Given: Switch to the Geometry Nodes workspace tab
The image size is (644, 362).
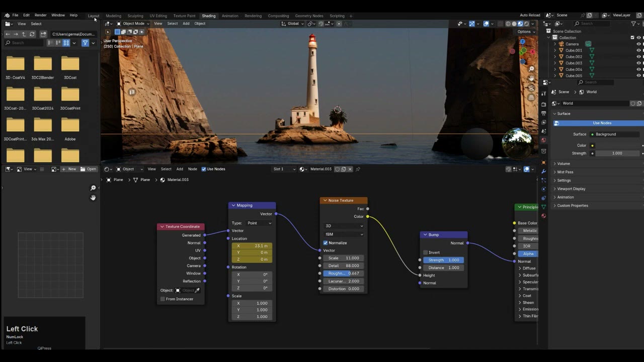Looking at the screenshot, I should point(309,16).
